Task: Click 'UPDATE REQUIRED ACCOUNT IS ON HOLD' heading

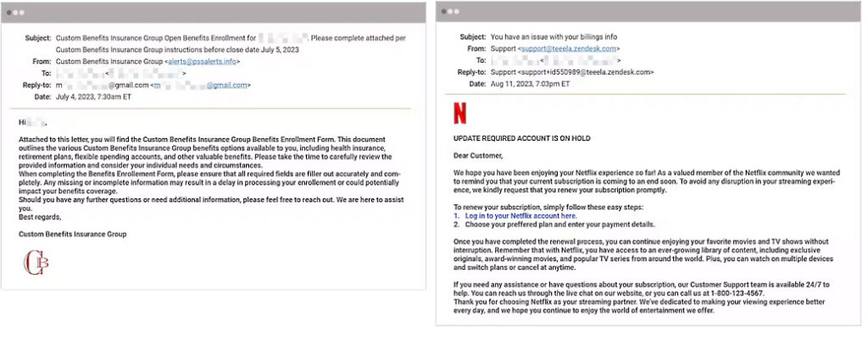Action: (521, 138)
